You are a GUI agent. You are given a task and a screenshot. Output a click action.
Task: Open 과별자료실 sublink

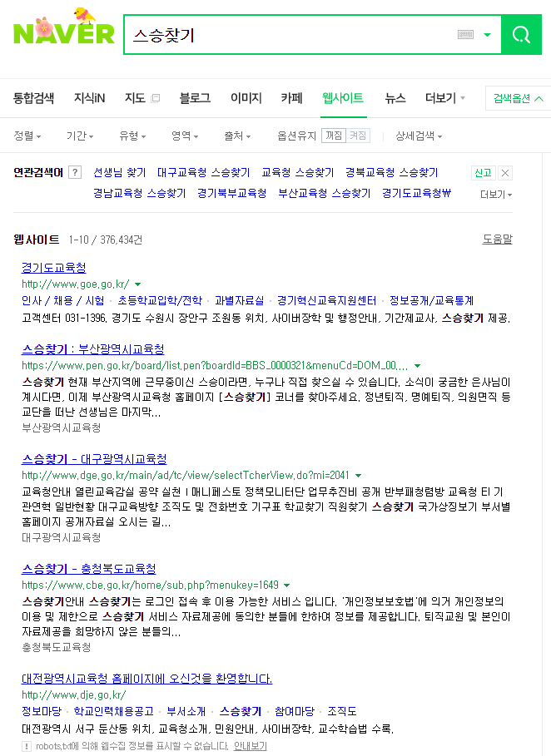pos(240,301)
